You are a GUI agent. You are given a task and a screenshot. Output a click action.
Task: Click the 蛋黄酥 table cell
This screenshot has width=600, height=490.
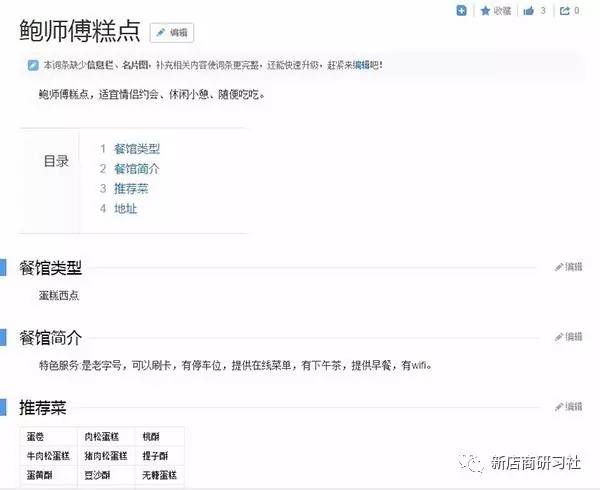tap(49, 475)
